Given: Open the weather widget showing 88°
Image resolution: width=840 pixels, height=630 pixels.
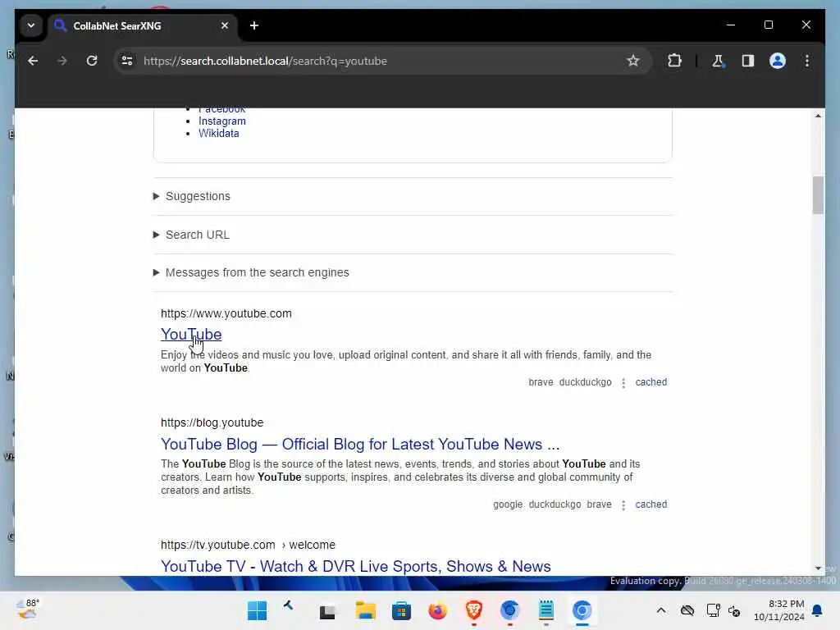Looking at the screenshot, I should [x=28, y=610].
